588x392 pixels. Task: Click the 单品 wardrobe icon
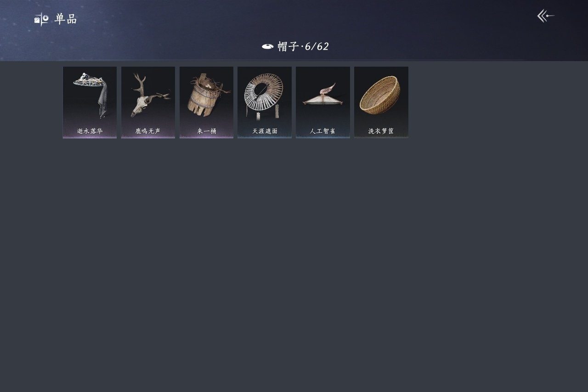[x=41, y=19]
